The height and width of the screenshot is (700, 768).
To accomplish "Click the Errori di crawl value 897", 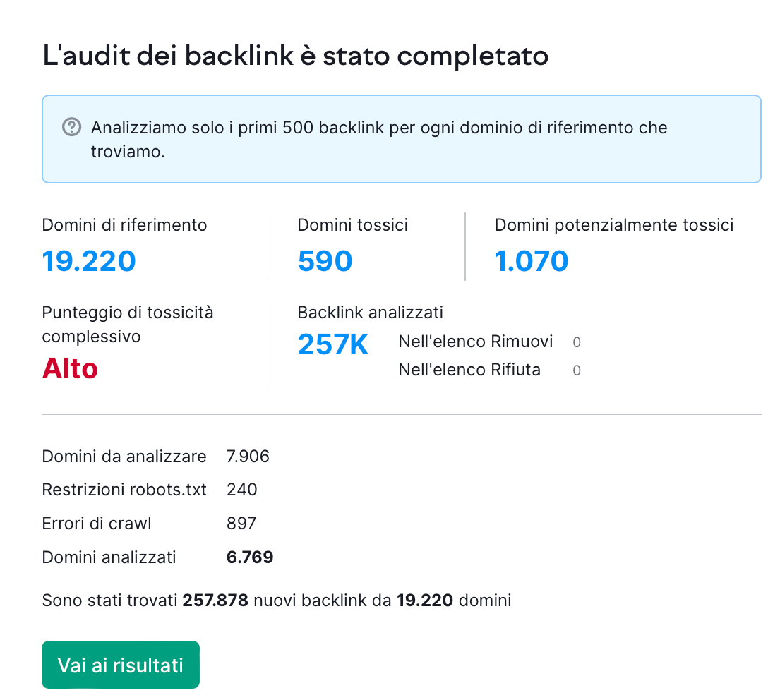I will pos(241,524).
